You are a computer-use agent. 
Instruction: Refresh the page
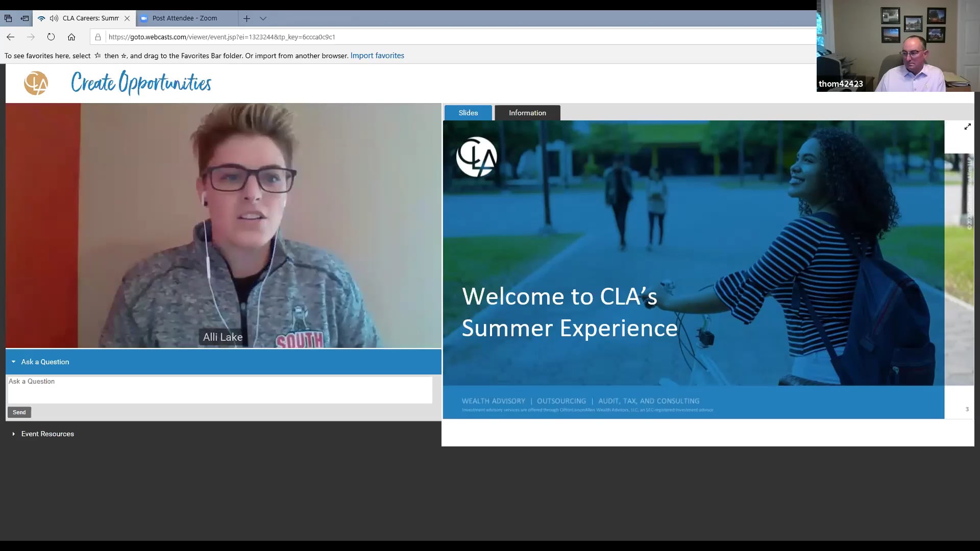click(51, 37)
